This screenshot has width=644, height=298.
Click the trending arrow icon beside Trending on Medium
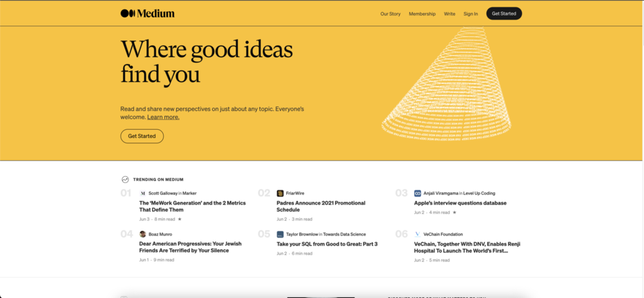125,180
